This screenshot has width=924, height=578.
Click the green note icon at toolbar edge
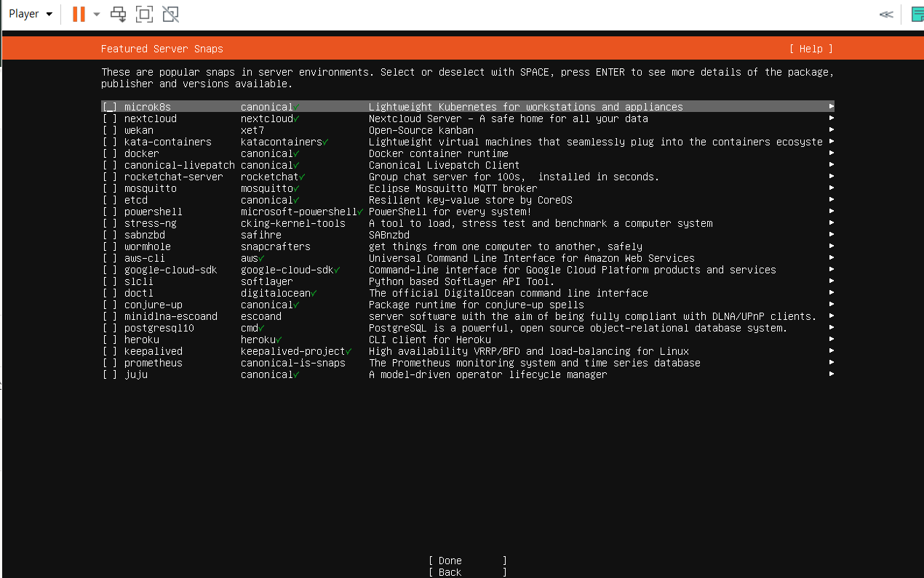pyautogui.click(x=917, y=14)
